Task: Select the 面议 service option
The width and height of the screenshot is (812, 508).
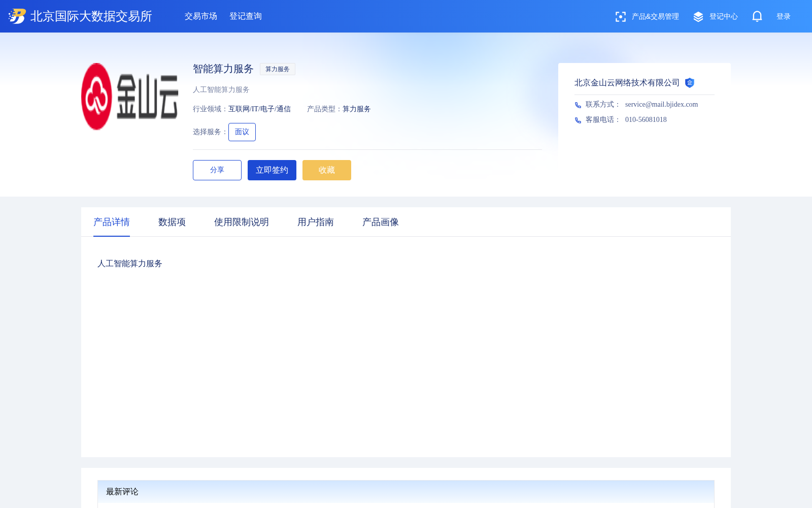Action: (x=242, y=132)
